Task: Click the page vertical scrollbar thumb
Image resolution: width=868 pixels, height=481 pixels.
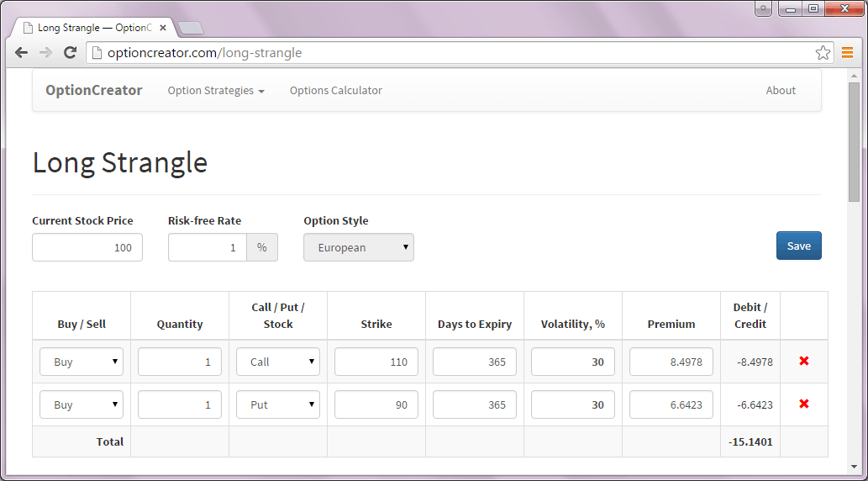Action: coord(854,141)
